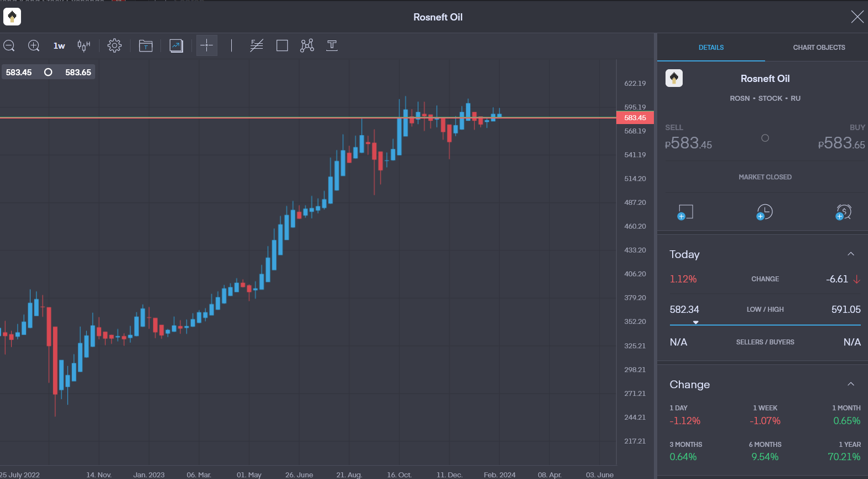Select the Fibonacci lines drawing tool

[257, 45]
